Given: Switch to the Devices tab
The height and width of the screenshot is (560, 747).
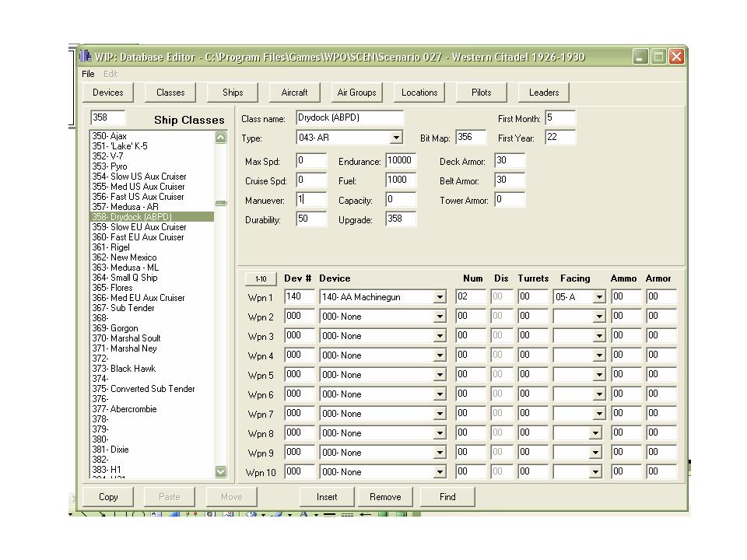Looking at the screenshot, I should click(107, 93).
